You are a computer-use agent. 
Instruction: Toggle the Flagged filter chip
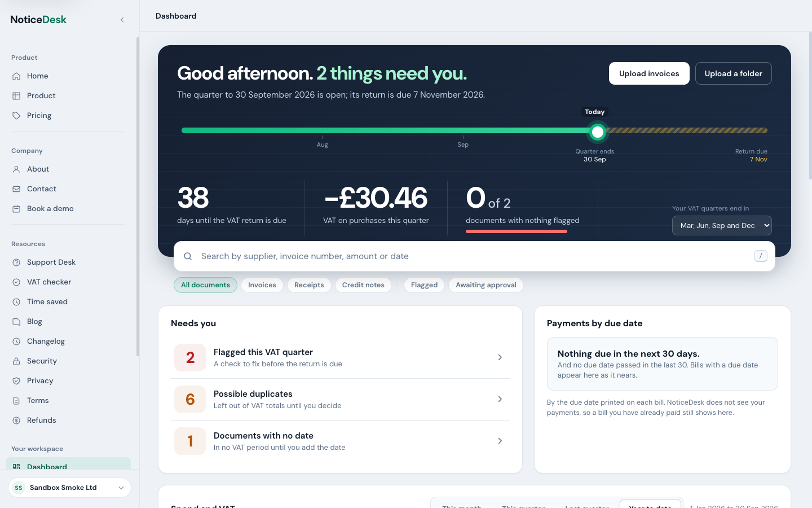[424, 285]
